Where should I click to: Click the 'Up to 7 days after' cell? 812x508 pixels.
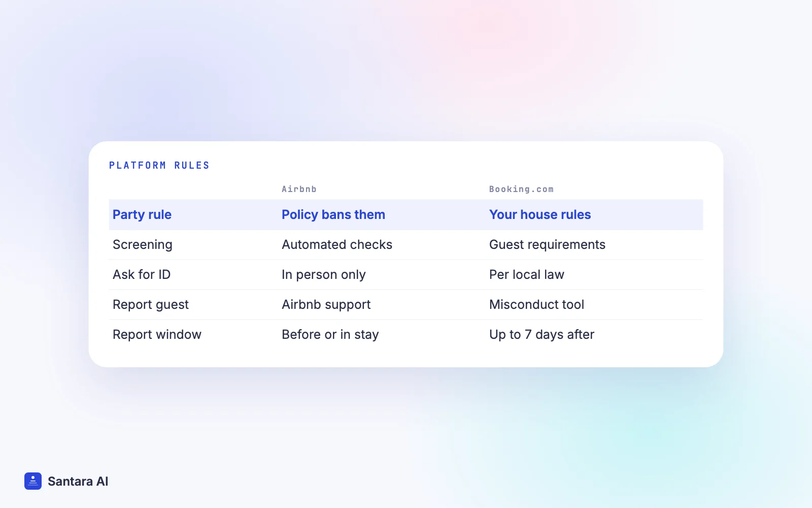pos(542,335)
